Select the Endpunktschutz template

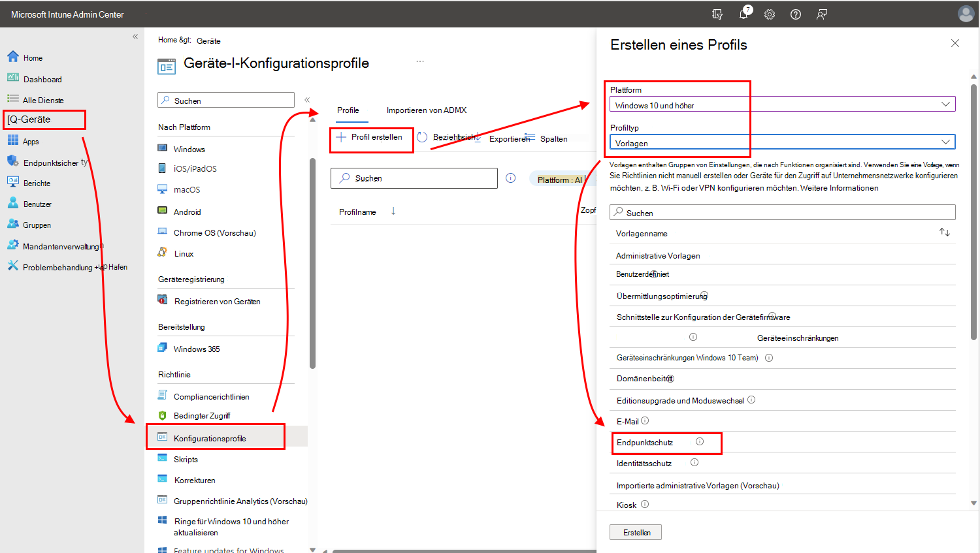tap(645, 443)
